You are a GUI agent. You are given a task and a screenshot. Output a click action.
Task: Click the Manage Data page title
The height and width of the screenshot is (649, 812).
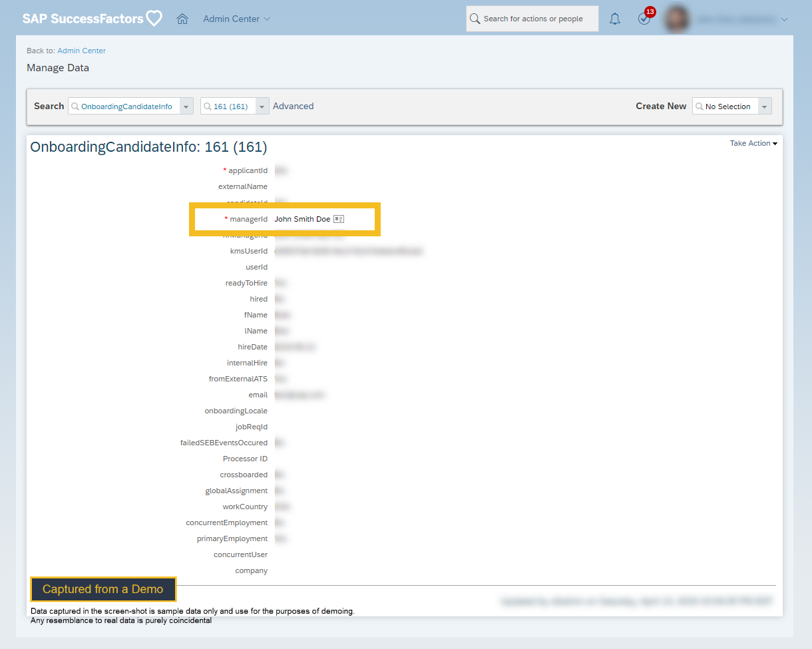58,68
